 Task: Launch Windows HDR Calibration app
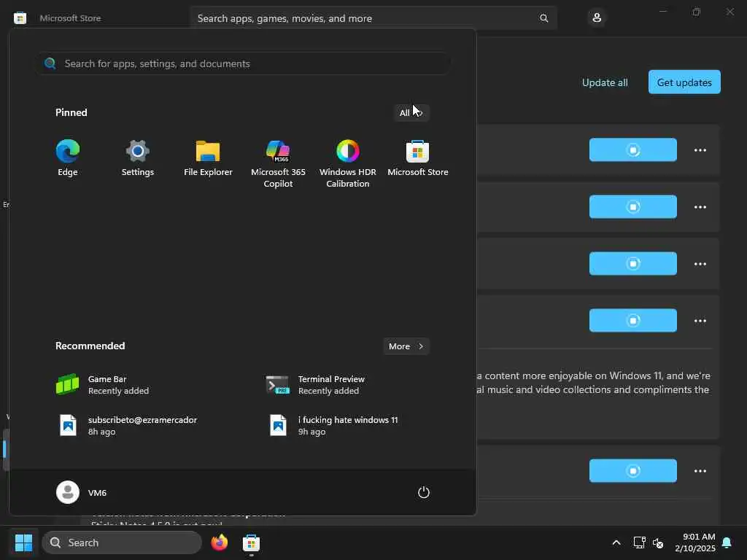(x=348, y=163)
